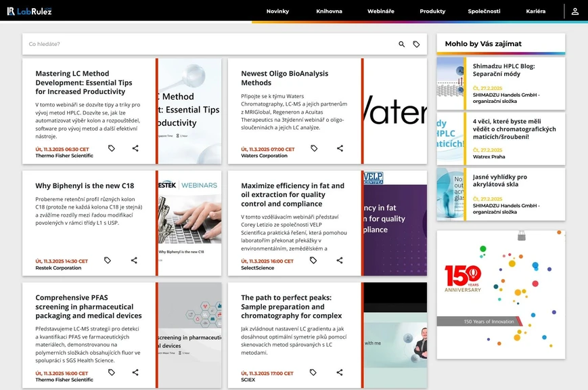The image size is (588, 390).
Task: Click into the Co hledáte search field
Action: coord(203,44)
